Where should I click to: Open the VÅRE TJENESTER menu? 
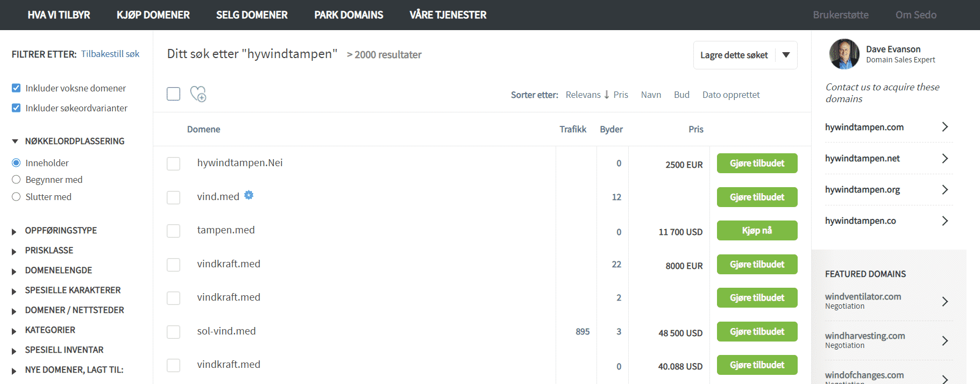(x=448, y=15)
